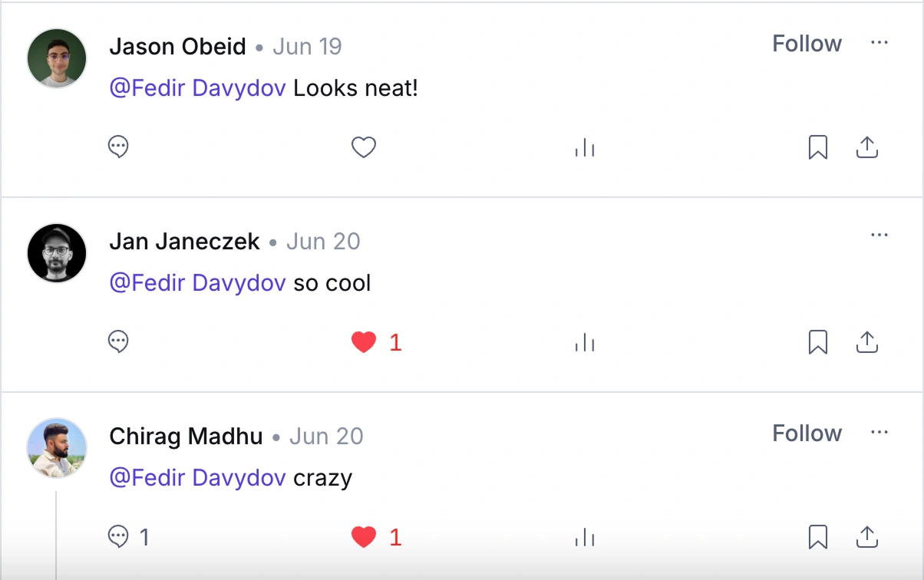Image resolution: width=924 pixels, height=580 pixels.
Task: Open Fedir Davydov mention in Jan's comment
Action: click(x=198, y=283)
